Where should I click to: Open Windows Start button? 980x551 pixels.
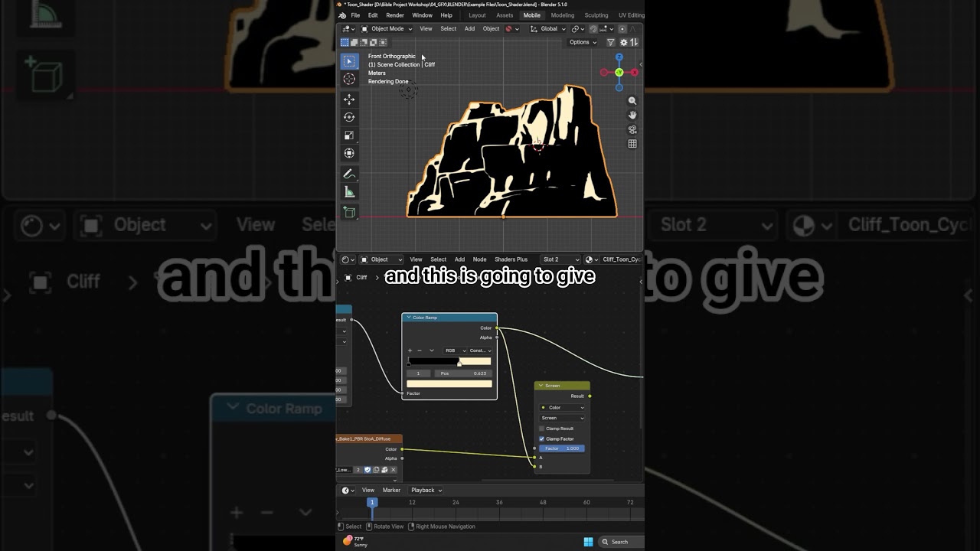tap(588, 542)
